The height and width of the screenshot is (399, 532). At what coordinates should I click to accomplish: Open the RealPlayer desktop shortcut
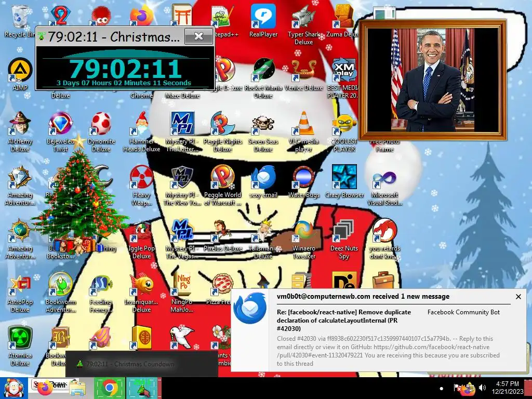tap(263, 20)
